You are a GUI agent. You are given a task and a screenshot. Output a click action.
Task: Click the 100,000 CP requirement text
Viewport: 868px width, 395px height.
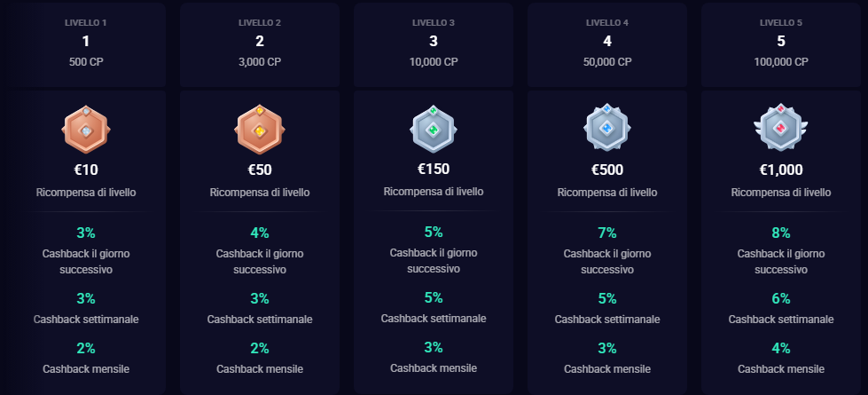781,62
